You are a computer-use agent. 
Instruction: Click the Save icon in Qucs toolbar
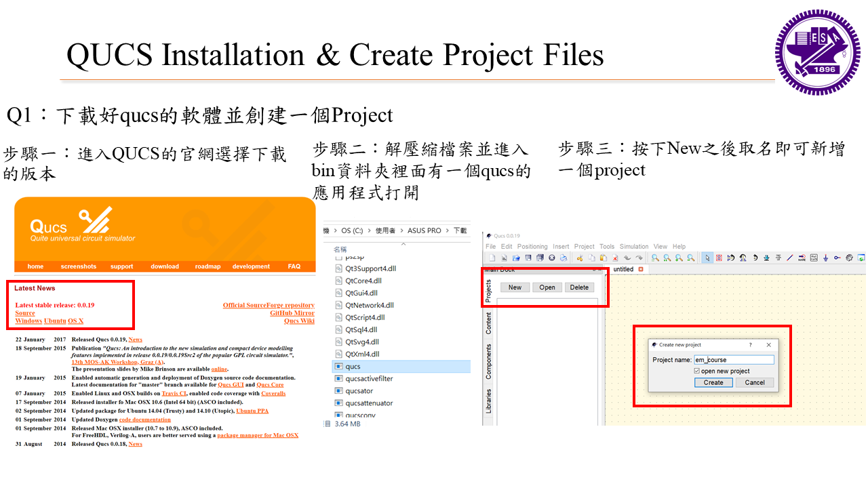pyautogui.click(x=528, y=258)
